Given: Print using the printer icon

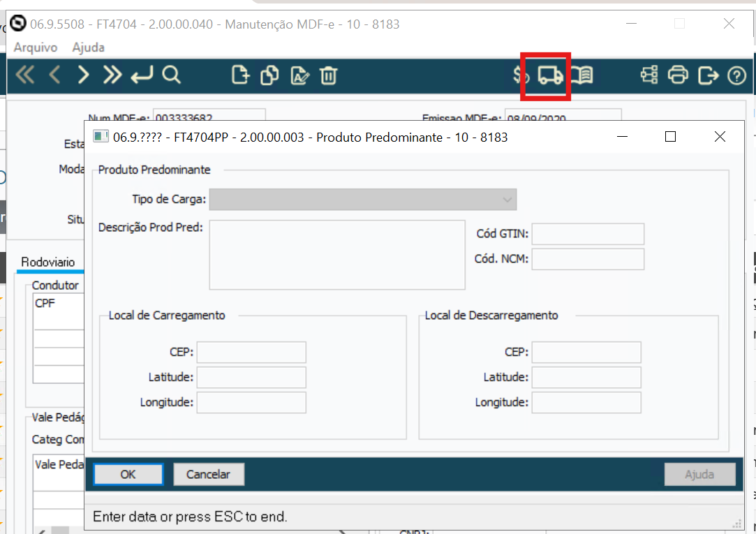Looking at the screenshot, I should [678, 75].
